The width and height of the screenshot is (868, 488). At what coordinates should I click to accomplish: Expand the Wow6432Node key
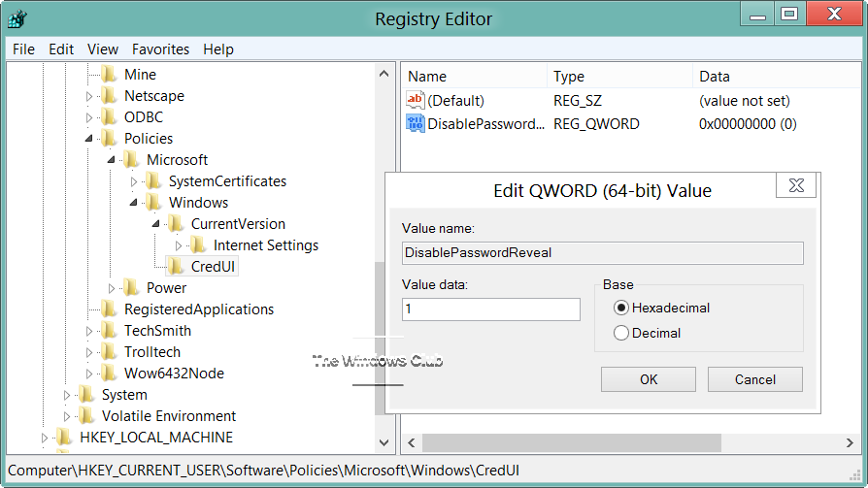[89, 374]
